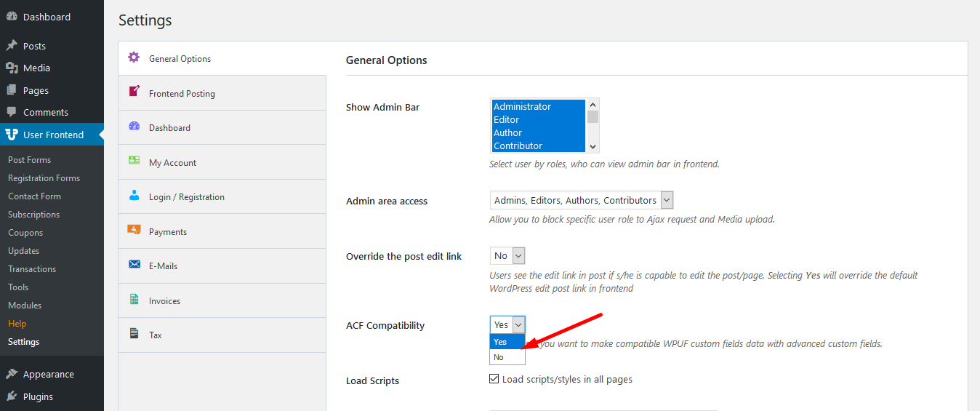This screenshot has height=411, width=980.
Task: Choose No in ACF Compatibility dropdown list
Action: [x=499, y=357]
